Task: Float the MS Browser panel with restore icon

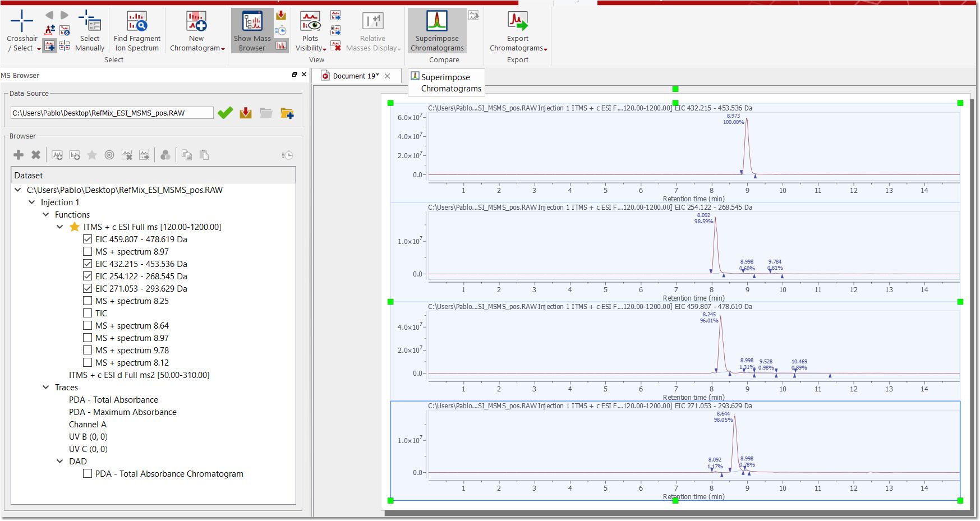Action: tap(295, 74)
